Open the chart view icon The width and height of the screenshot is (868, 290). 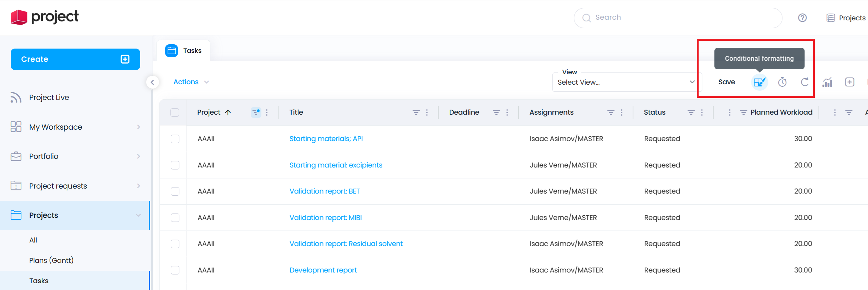(x=827, y=82)
